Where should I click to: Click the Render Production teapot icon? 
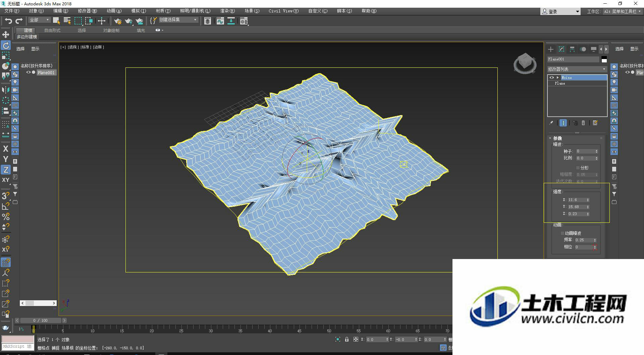coord(128,21)
